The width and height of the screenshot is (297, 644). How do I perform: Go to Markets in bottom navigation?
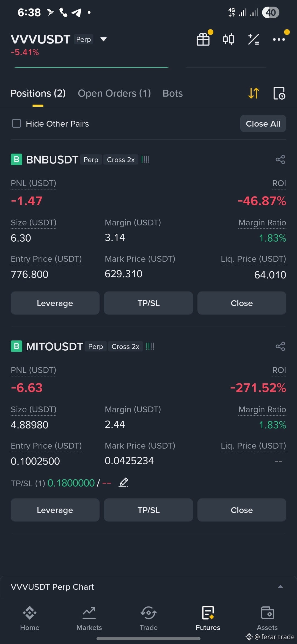point(89,618)
